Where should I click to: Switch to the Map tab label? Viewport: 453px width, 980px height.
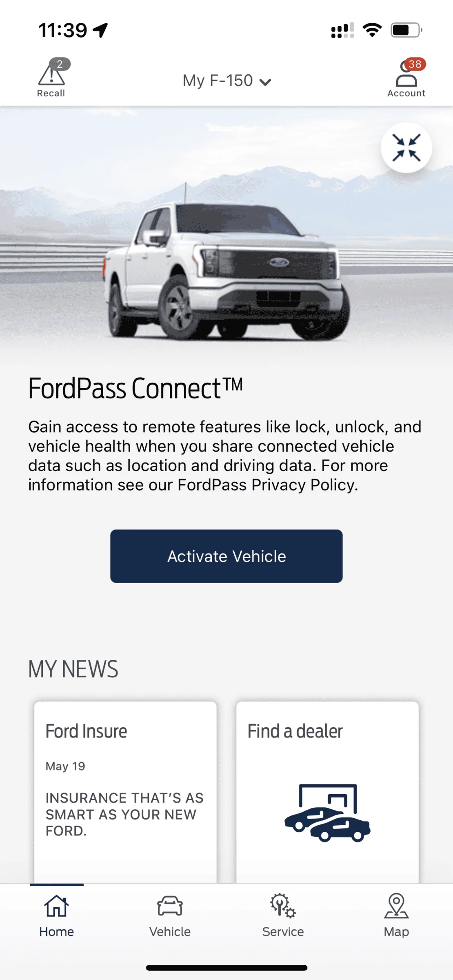pos(396,932)
